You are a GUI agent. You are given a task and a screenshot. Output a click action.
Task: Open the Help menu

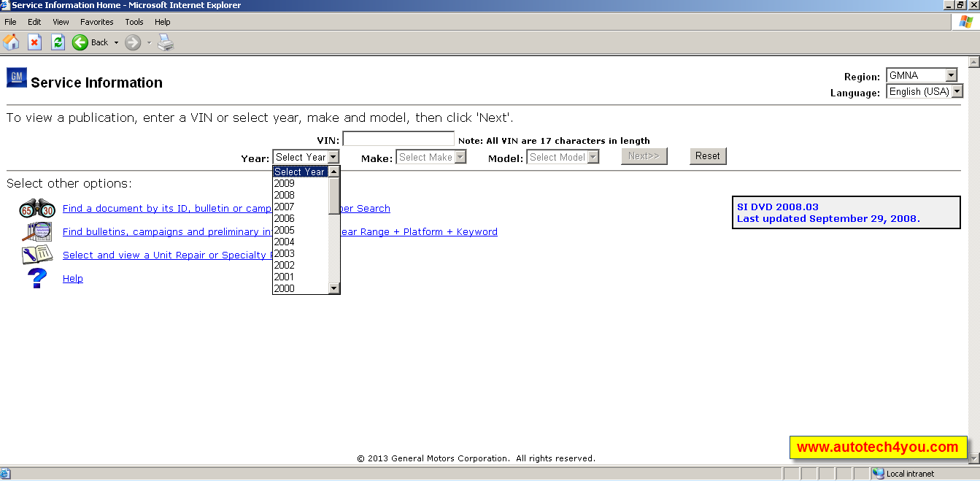point(163,22)
